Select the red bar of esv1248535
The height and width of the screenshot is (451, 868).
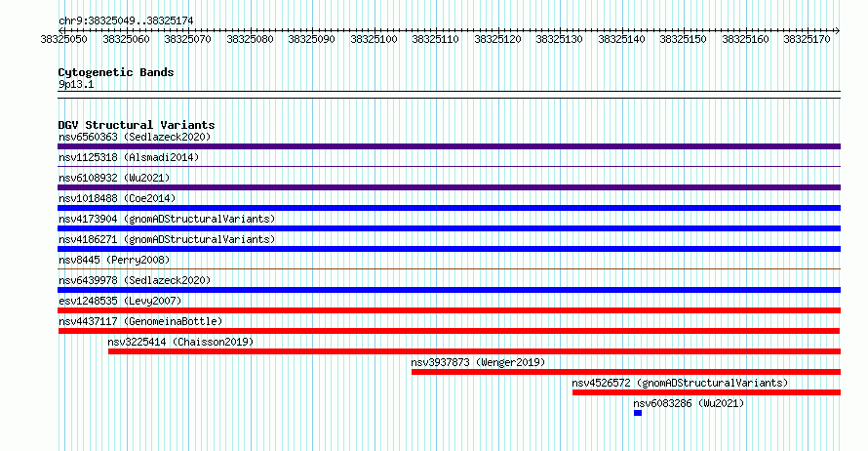pos(449,310)
